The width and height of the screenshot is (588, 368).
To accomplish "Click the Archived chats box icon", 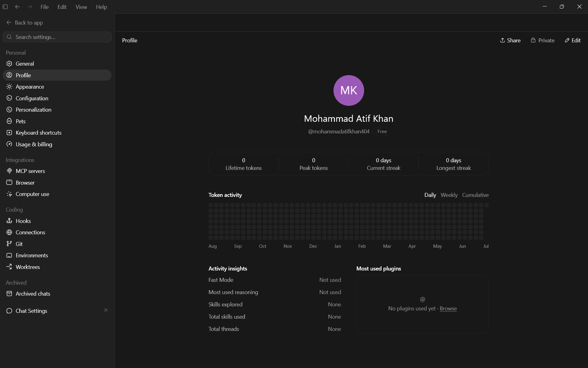I will 9,293.
